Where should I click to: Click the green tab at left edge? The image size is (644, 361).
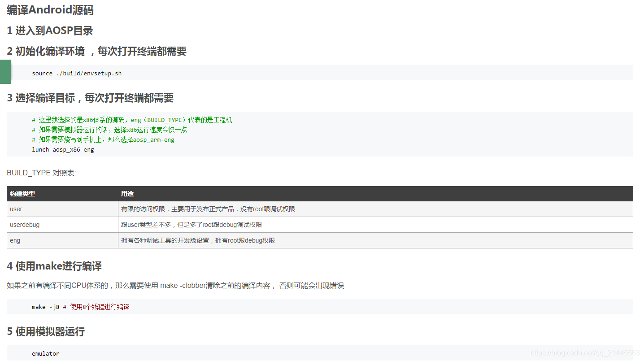pyautogui.click(x=5, y=72)
